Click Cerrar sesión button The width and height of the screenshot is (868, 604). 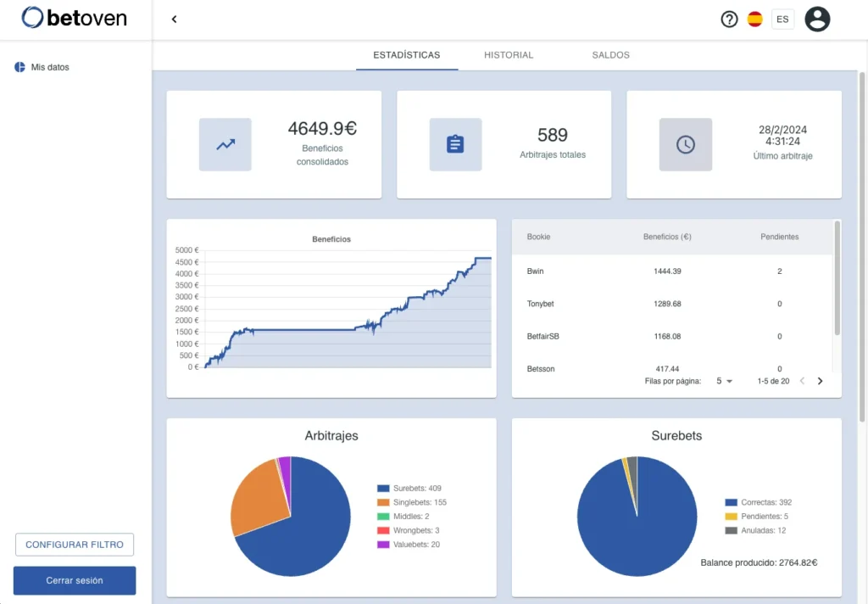tap(75, 580)
